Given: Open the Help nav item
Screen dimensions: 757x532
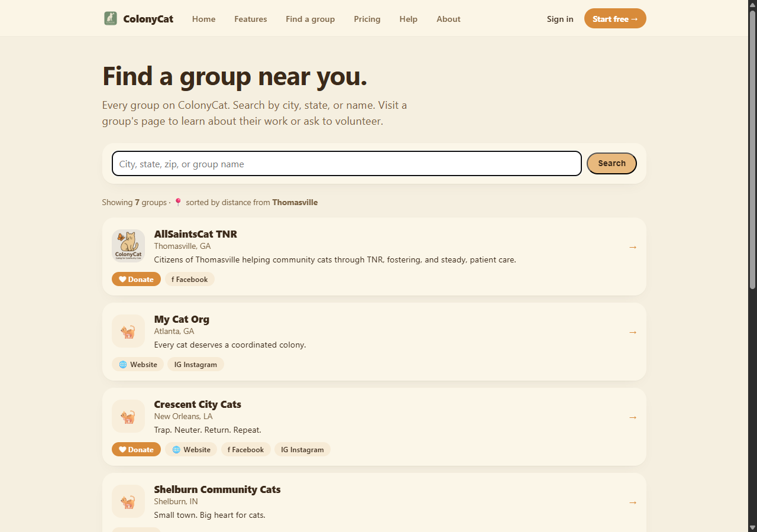Looking at the screenshot, I should pyautogui.click(x=409, y=19).
